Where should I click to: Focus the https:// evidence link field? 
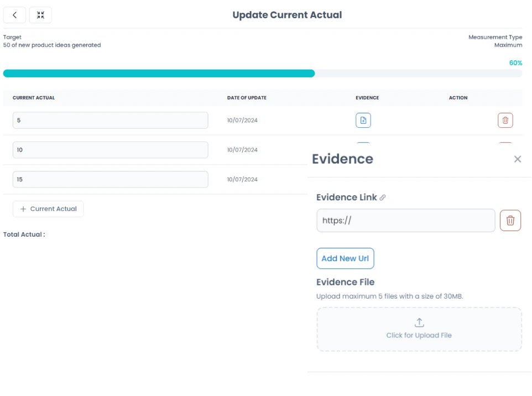tap(405, 221)
